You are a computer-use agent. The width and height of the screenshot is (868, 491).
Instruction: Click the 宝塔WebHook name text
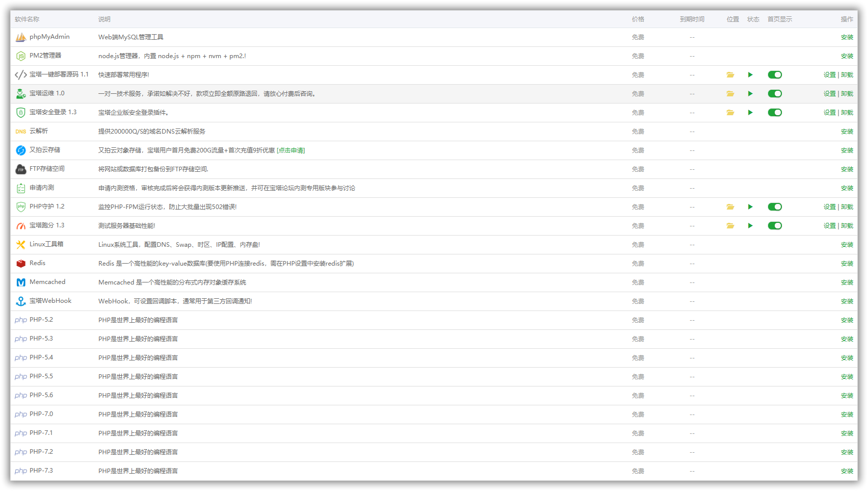50,301
